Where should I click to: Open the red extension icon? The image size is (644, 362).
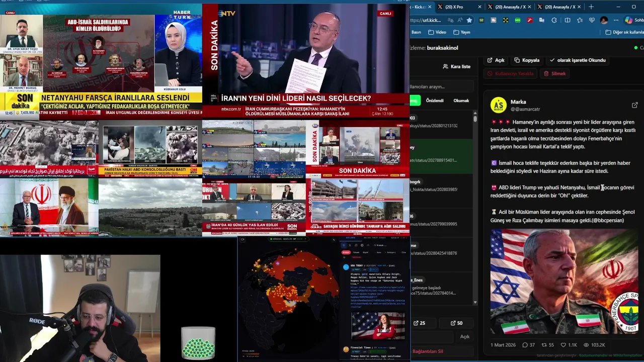coord(530,20)
